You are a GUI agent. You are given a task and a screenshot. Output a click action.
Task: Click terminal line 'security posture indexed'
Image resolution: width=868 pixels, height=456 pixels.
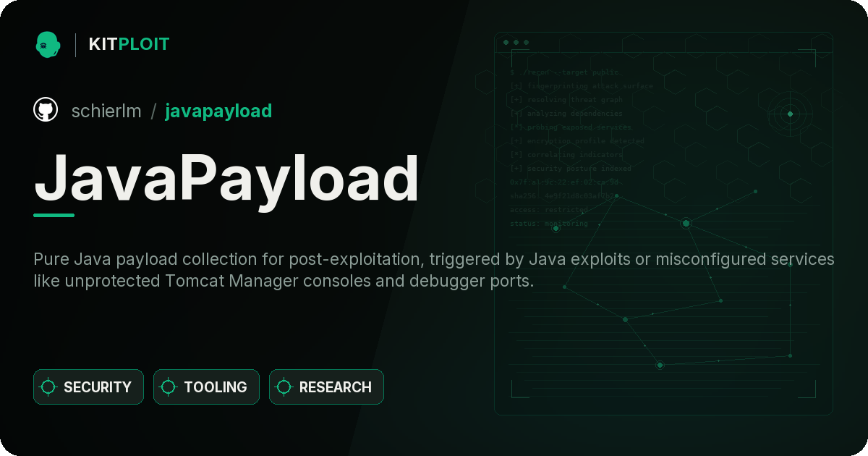pos(571,169)
